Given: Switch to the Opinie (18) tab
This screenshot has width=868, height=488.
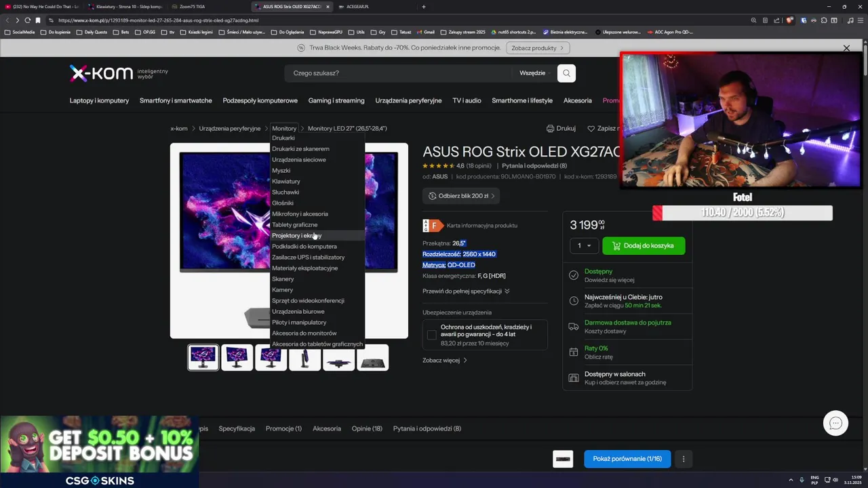Looking at the screenshot, I should point(367,428).
